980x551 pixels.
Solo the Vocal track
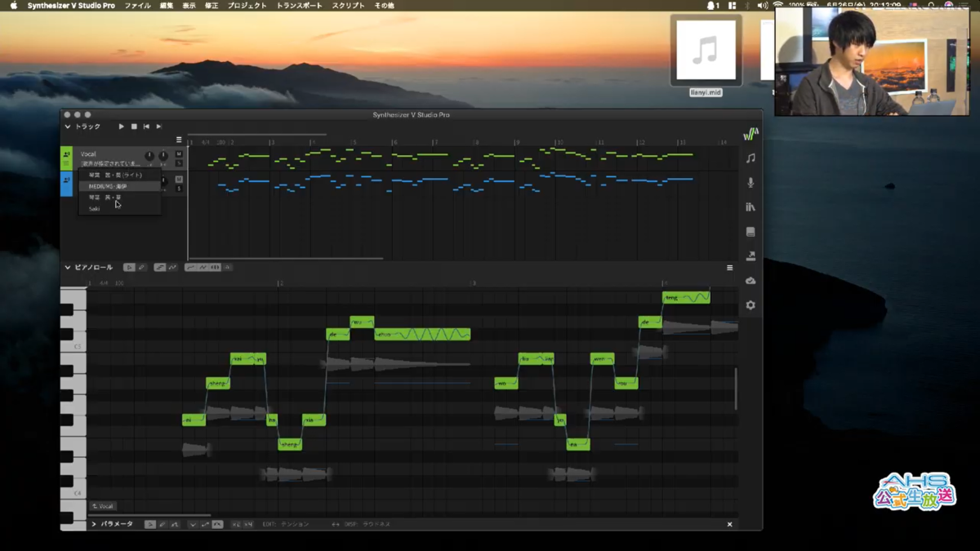179,163
